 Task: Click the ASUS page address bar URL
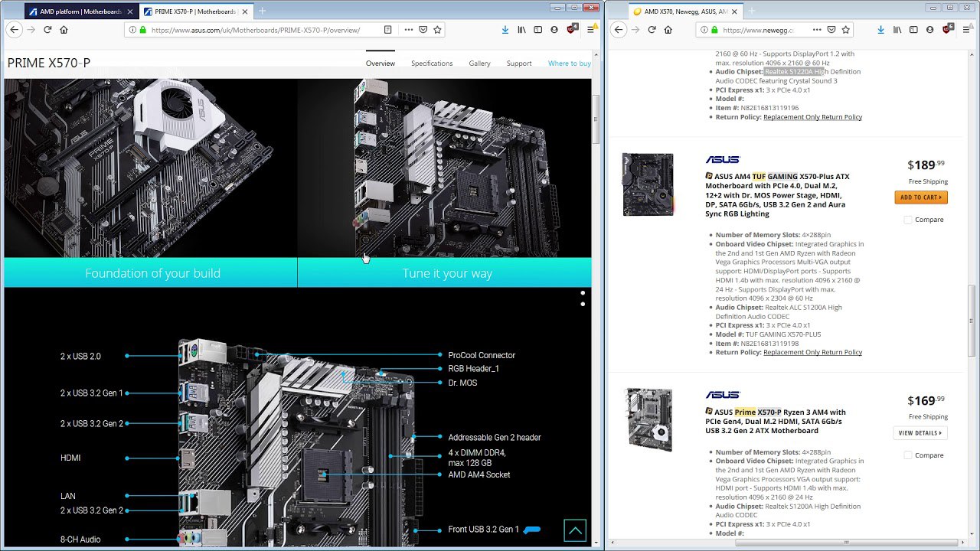(x=256, y=30)
